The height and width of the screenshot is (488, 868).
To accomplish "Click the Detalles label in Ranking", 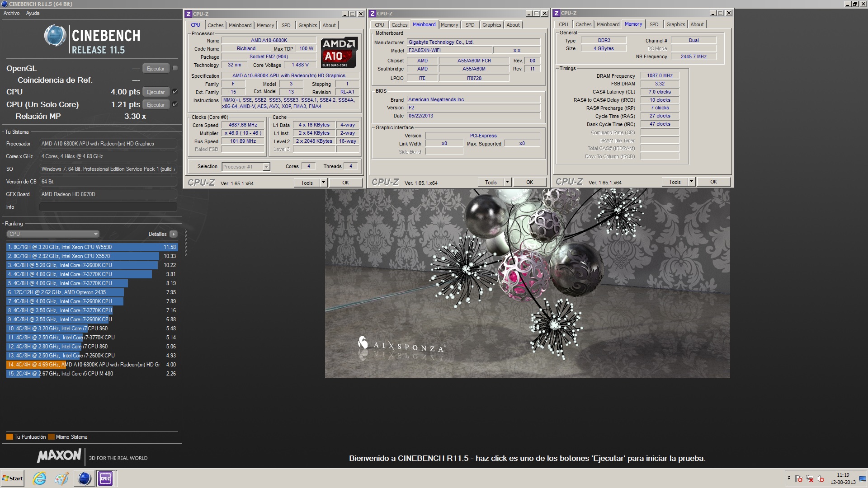I will coord(157,234).
